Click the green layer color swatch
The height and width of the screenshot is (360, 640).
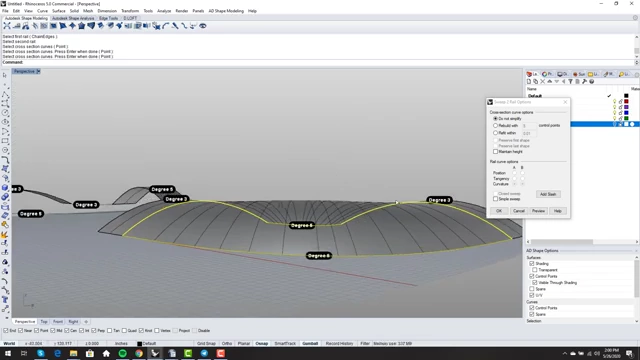point(626,118)
